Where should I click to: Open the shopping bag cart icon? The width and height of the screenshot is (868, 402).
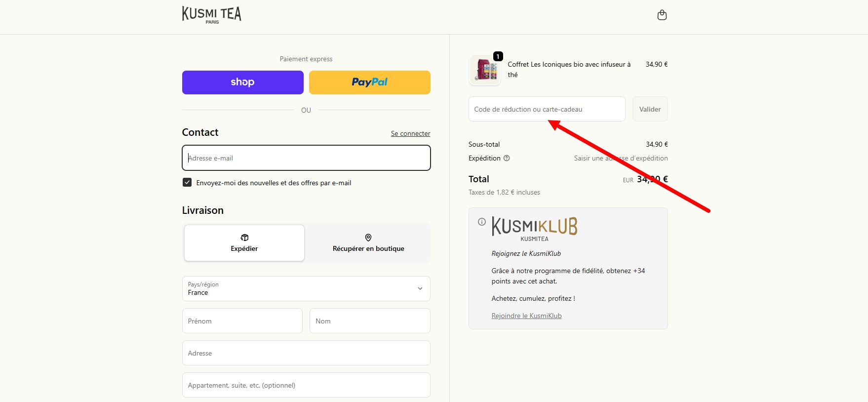point(662,15)
